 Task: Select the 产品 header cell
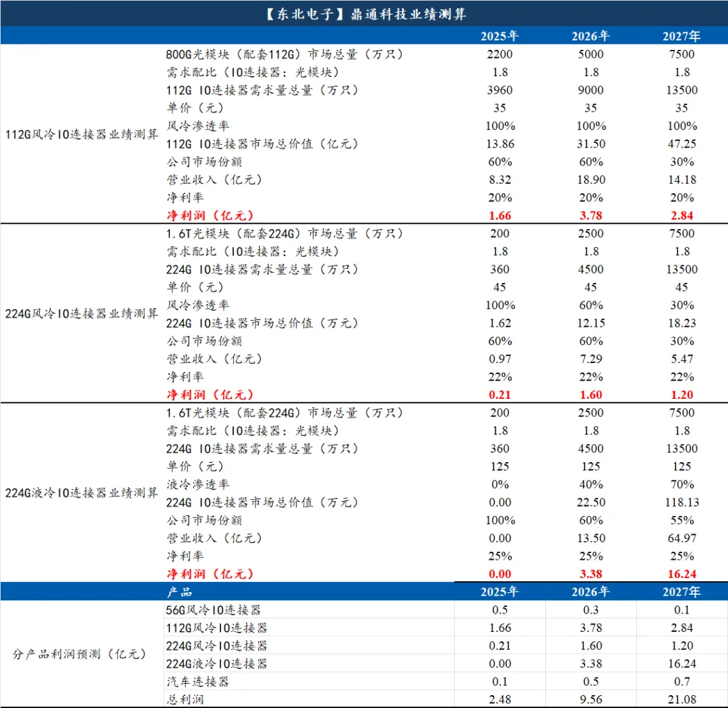pyautogui.click(x=179, y=592)
